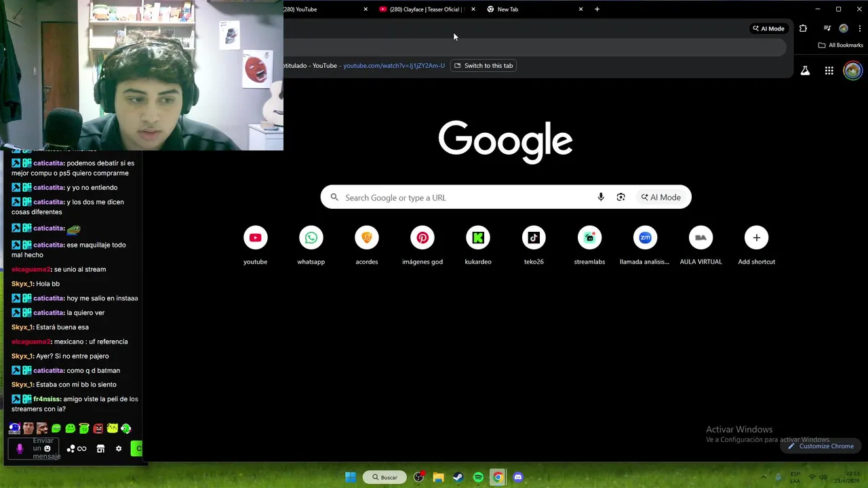
Task: Open the Chrome extensions puzzle icon
Action: coord(803,28)
